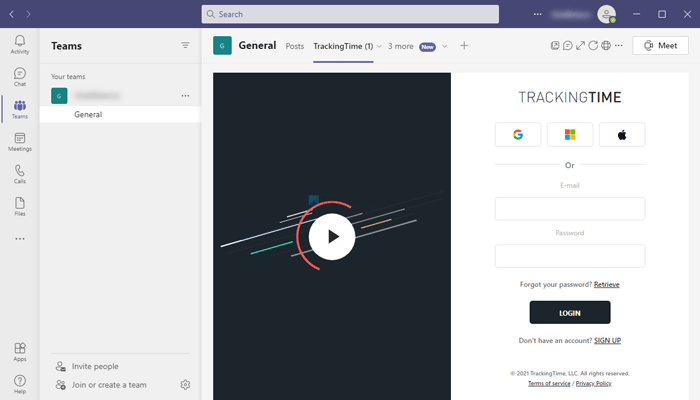
Task: Open the Apps store icon
Action: coord(20,352)
